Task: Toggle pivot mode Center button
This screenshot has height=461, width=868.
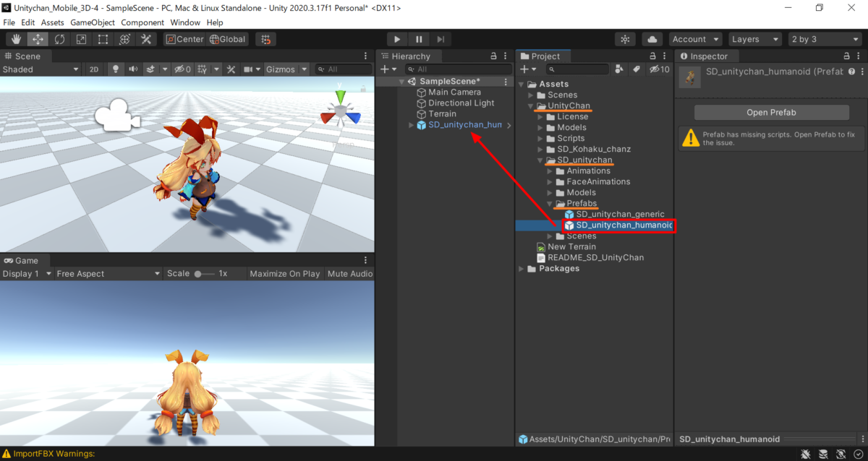Action: point(184,39)
